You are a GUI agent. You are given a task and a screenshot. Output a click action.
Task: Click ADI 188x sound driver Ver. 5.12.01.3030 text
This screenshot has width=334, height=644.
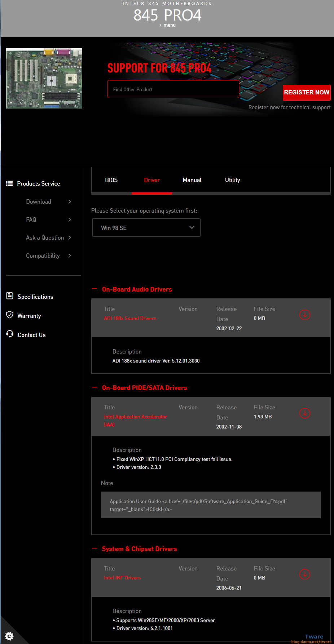pyautogui.click(x=156, y=361)
